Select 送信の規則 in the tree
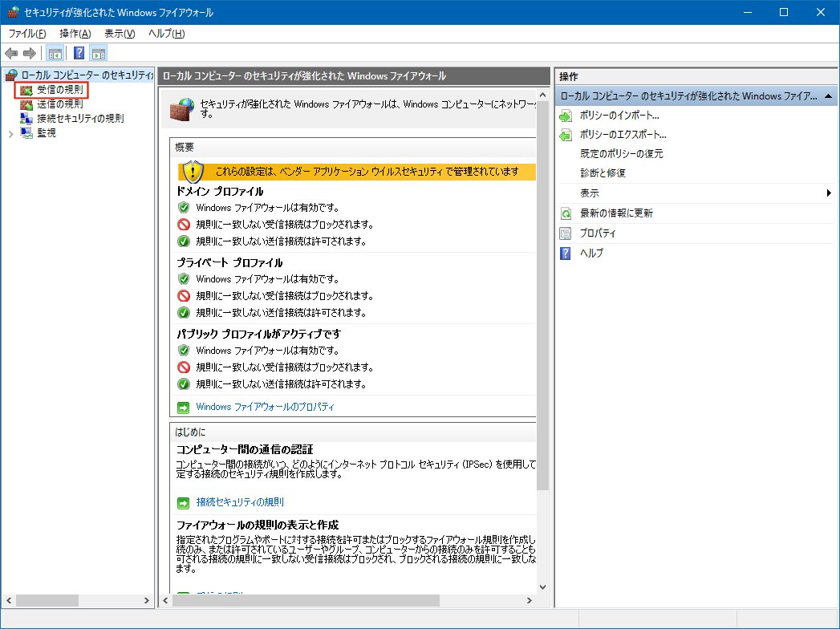The width and height of the screenshot is (840, 629). (x=60, y=104)
